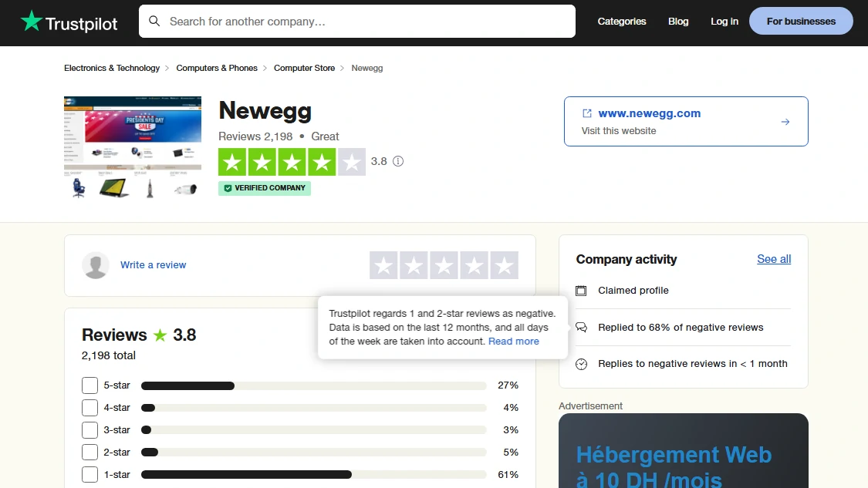868x488 pixels.
Task: Rate Newegg five stars in Write a review
Action: click(505, 265)
